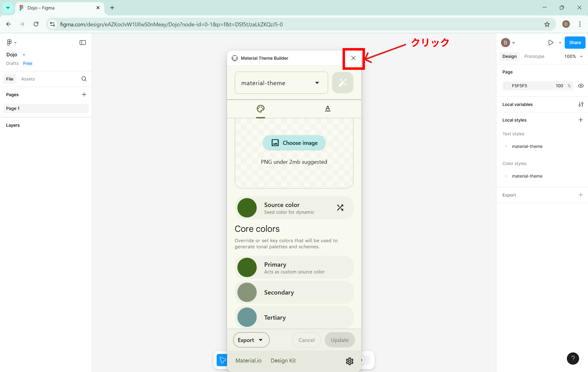Viewport: 588px width, 372px height.
Task: Click the Tertiary color swatch
Action: [x=247, y=317]
